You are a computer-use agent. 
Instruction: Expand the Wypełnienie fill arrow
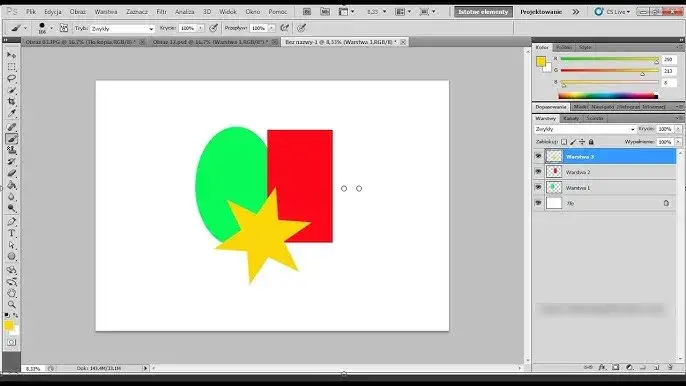pyautogui.click(x=678, y=142)
